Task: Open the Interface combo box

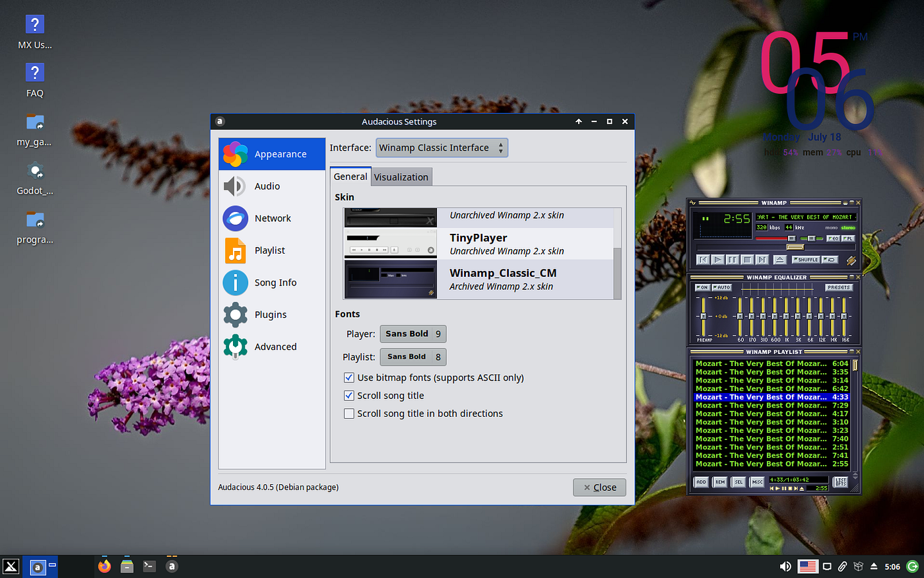Action: pyautogui.click(x=442, y=147)
